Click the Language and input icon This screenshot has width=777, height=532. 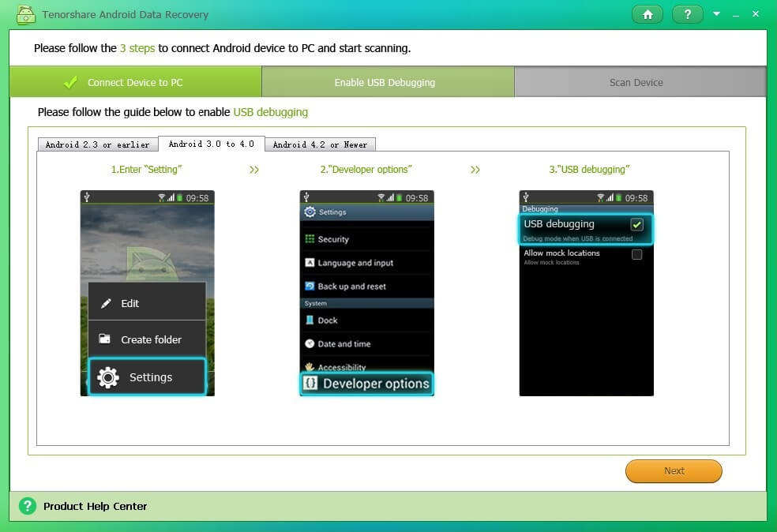(310, 263)
